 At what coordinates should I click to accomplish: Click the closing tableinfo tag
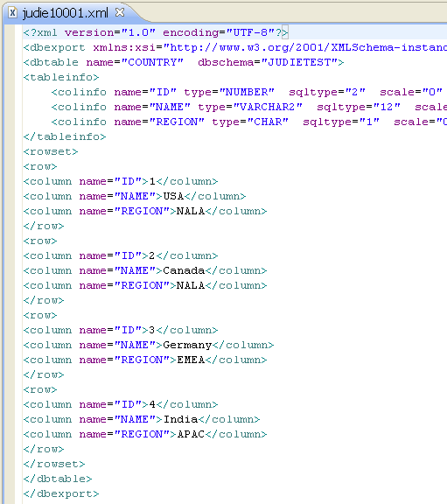65,136
